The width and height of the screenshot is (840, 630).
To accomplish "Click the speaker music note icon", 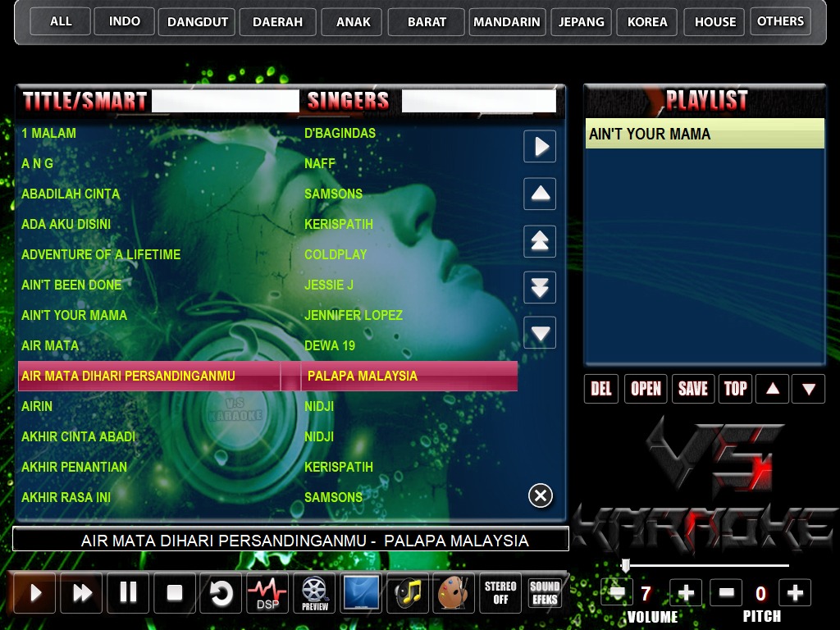I will pos(408,592).
